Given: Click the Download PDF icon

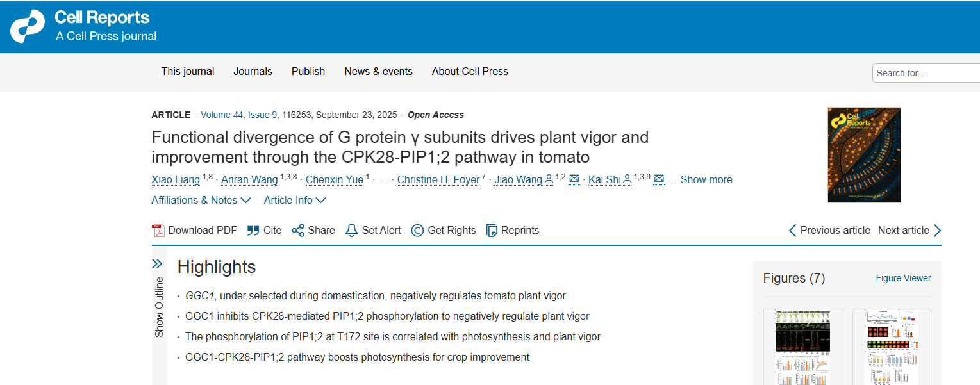Looking at the screenshot, I should click(158, 231).
